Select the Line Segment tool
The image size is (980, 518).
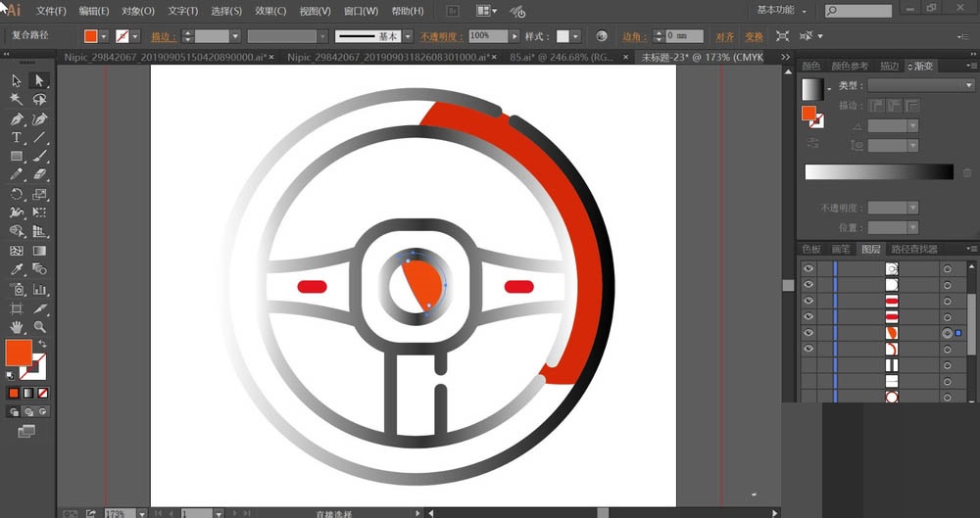pos(39,137)
